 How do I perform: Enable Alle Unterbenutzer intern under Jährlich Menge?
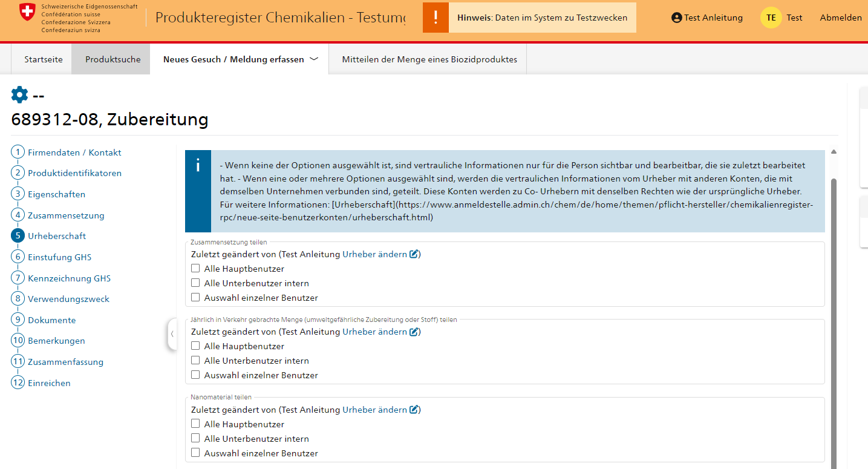(195, 360)
